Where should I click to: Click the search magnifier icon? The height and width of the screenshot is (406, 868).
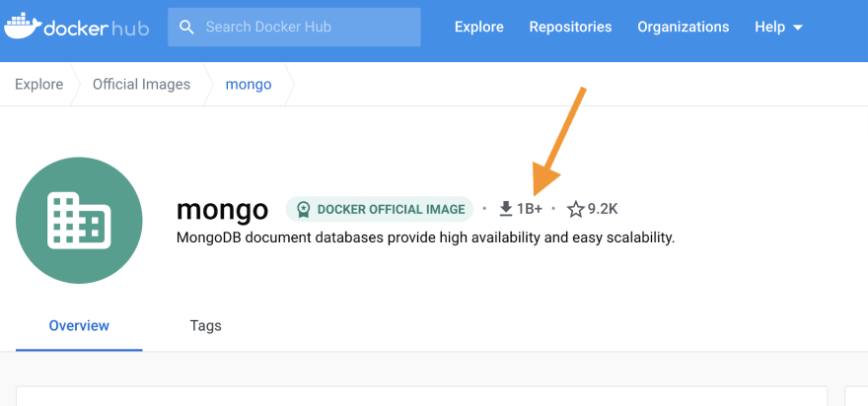click(187, 28)
